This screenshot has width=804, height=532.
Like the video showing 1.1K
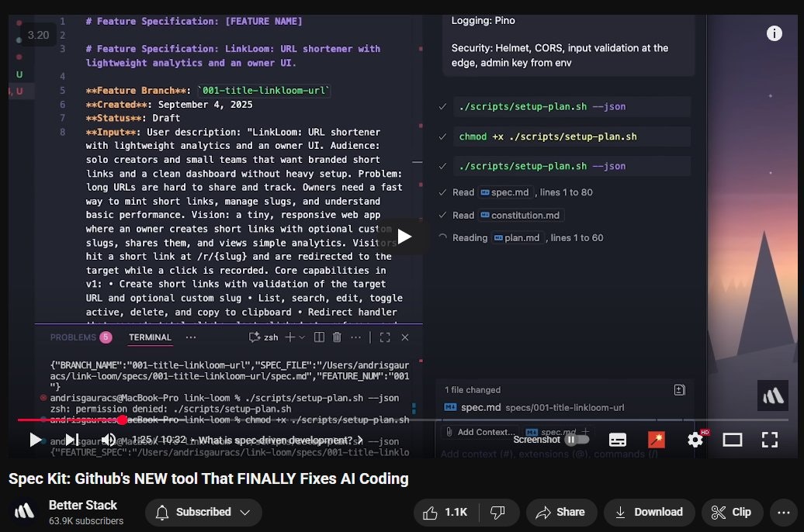coord(446,512)
